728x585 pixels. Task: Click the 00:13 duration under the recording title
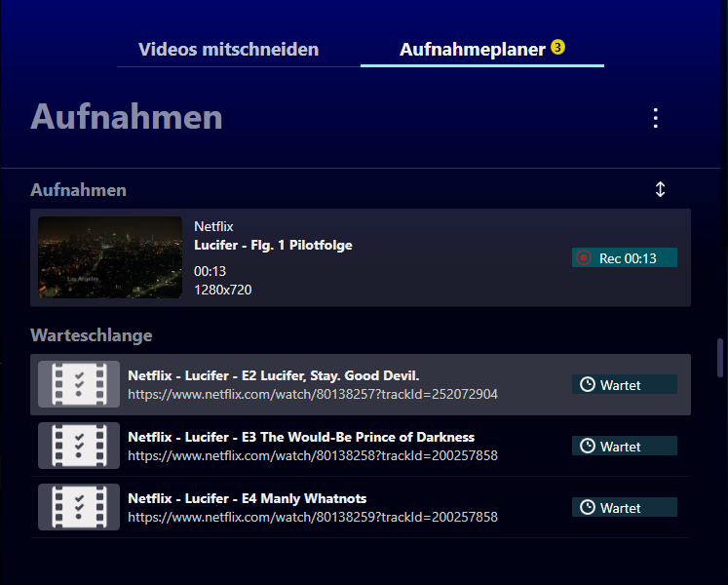point(210,271)
